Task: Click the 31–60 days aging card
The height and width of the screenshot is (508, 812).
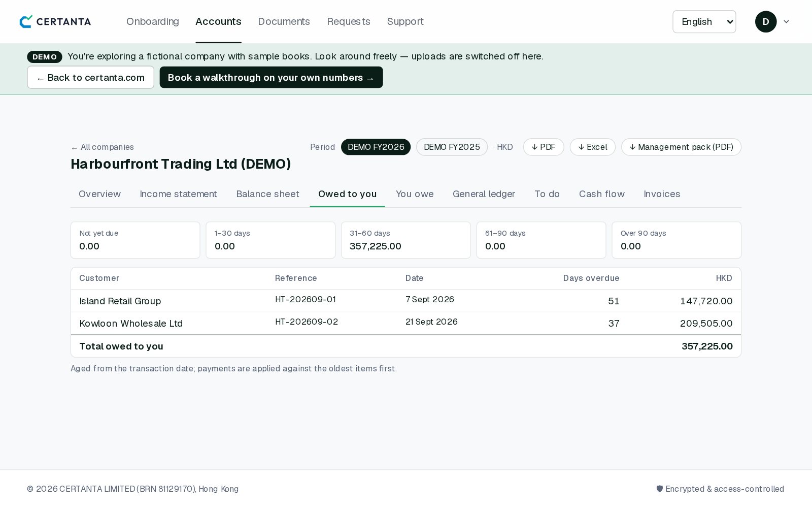Action: 406,240
